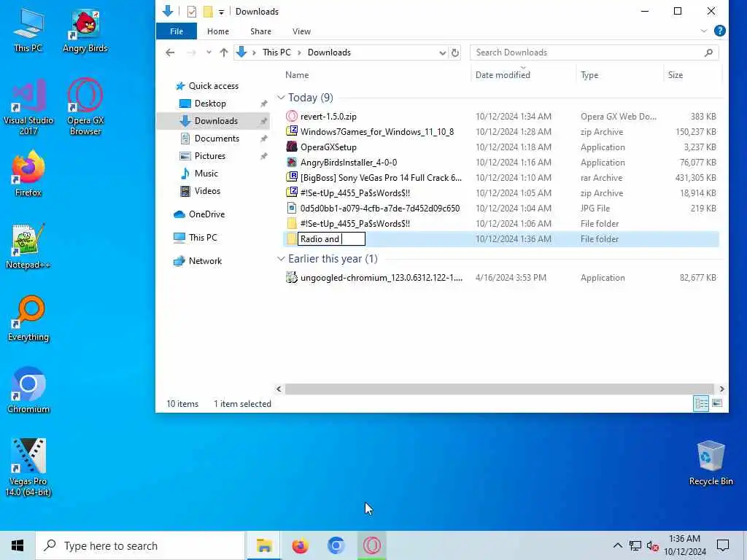Select the Recycle Bin icon
Viewport: 747px width, 560px height.
(711, 463)
